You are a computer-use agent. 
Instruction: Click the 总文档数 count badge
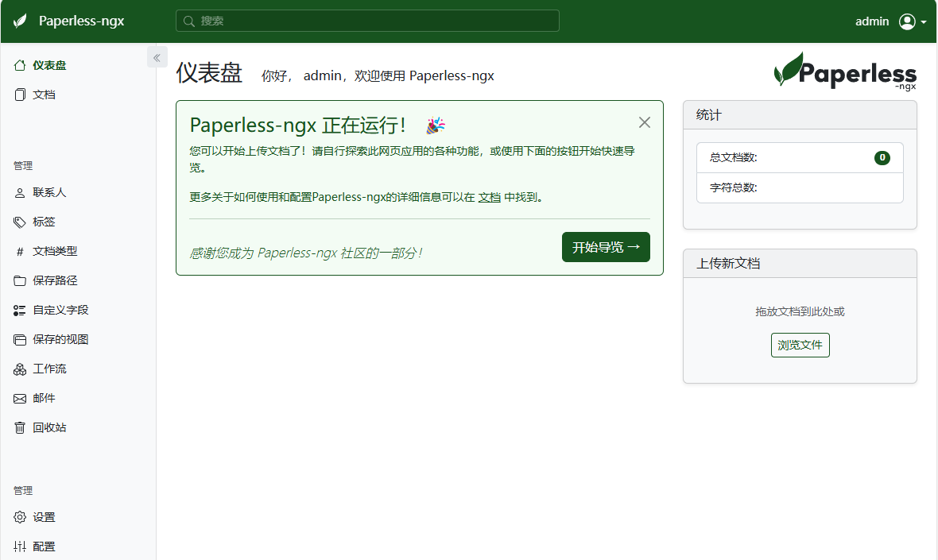tap(882, 158)
